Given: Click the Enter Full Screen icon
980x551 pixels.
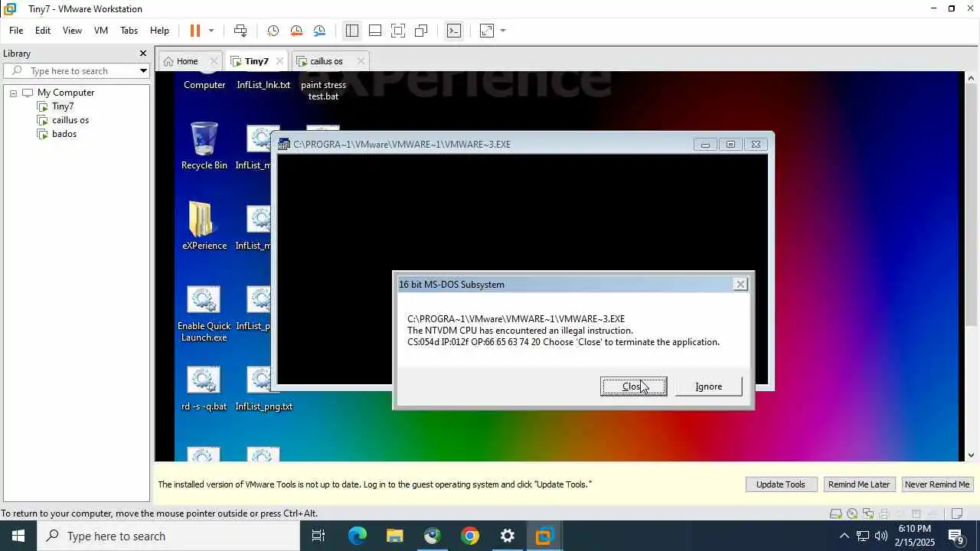Looking at the screenshot, I should coord(398,31).
